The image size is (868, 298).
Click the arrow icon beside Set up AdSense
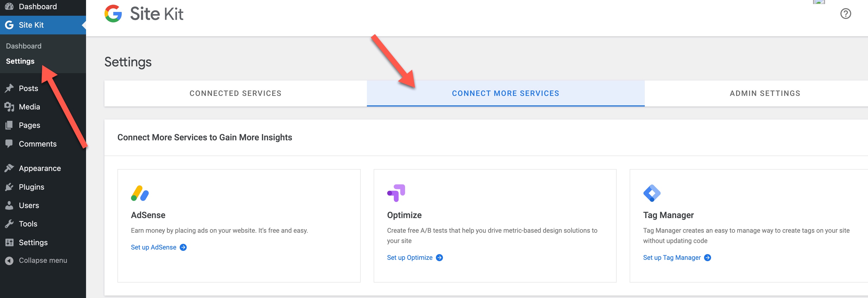tap(183, 247)
